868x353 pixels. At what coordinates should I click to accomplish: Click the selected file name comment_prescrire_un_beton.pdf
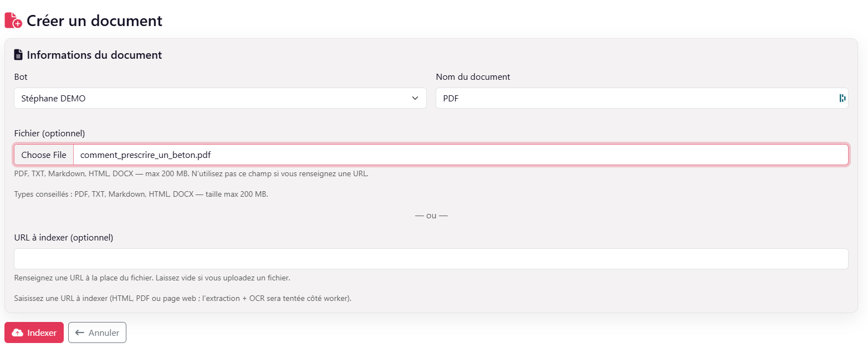[x=145, y=155]
